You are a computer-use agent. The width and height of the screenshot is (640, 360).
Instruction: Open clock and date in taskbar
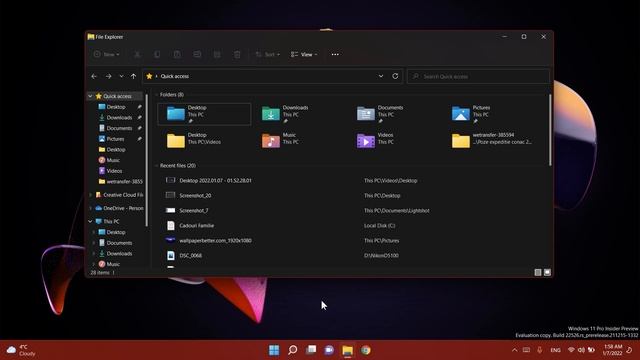(x=613, y=350)
